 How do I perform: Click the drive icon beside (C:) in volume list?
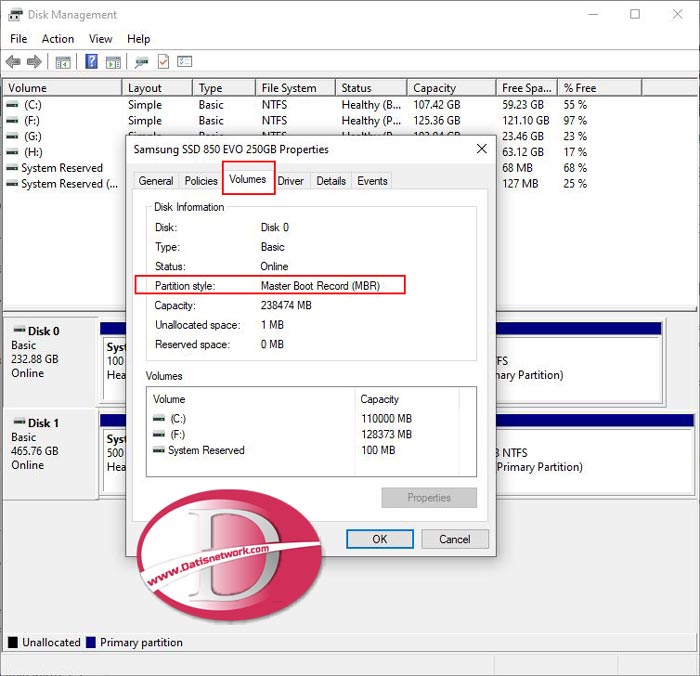pos(12,105)
